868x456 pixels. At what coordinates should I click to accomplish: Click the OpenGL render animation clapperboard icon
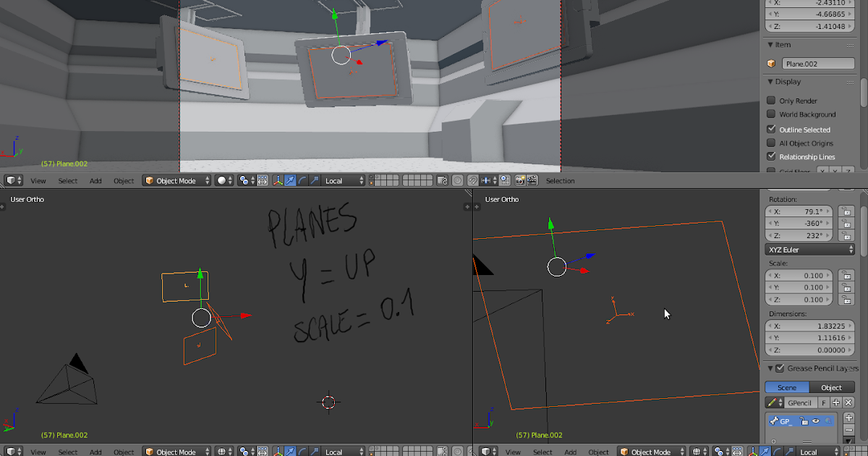pyautogui.click(x=533, y=180)
